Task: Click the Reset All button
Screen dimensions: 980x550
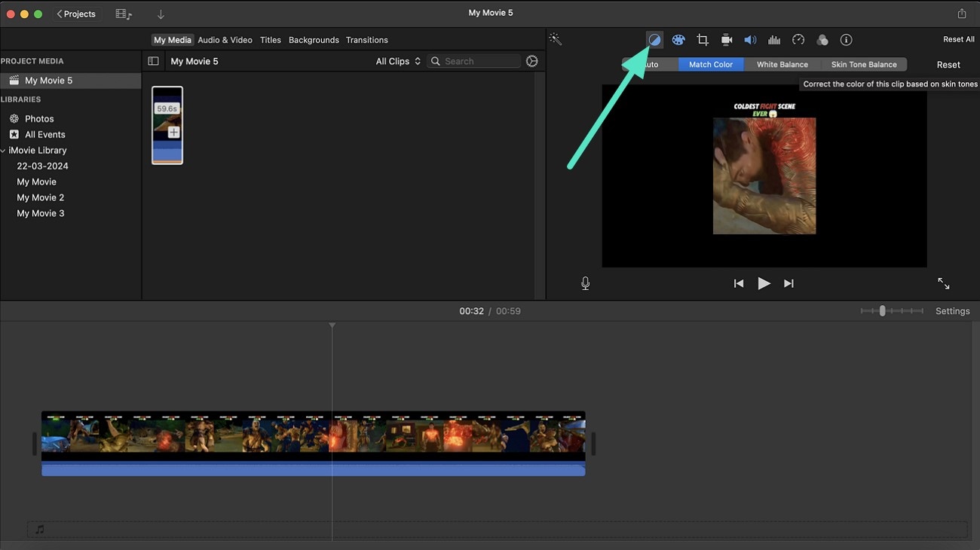Action: (959, 39)
